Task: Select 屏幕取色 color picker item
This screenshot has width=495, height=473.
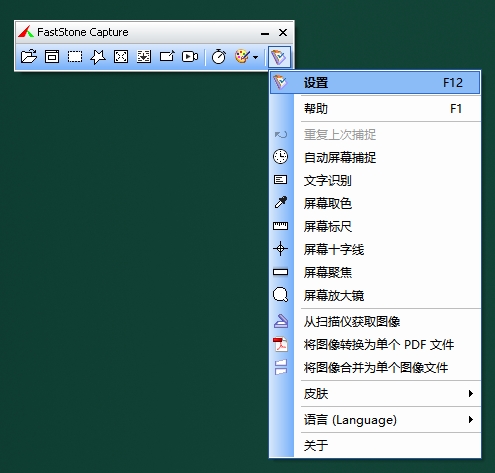Action: tap(375, 203)
